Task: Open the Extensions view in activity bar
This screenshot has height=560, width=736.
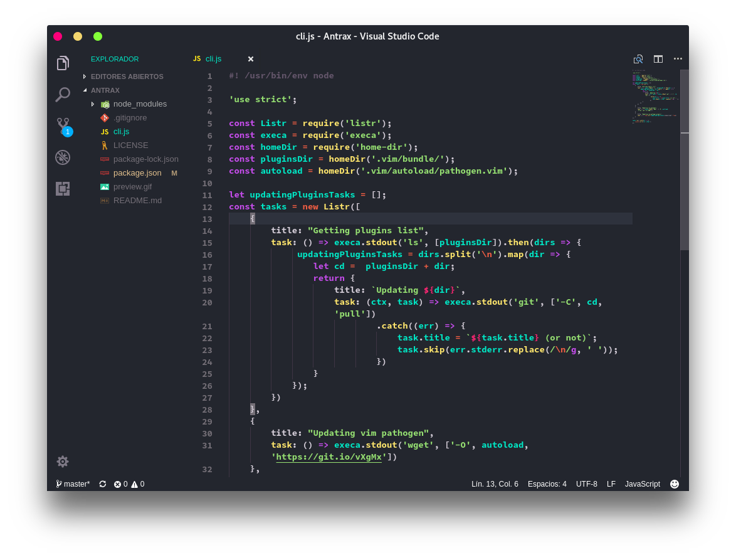Action: 63,189
